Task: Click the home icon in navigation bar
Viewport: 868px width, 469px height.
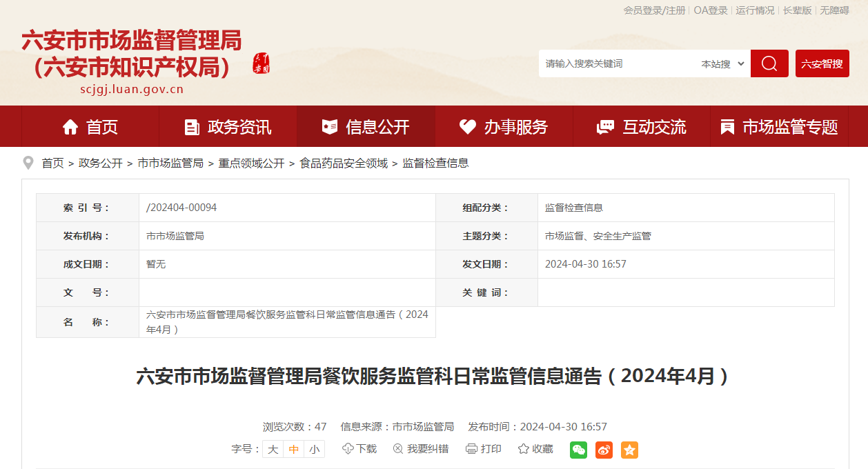Action: pos(70,127)
